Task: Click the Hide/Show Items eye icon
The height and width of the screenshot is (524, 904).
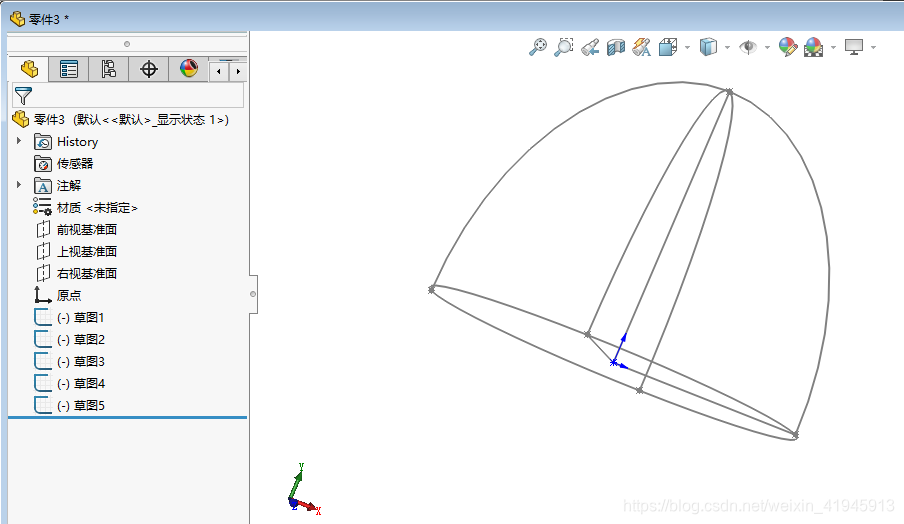Action: point(748,47)
